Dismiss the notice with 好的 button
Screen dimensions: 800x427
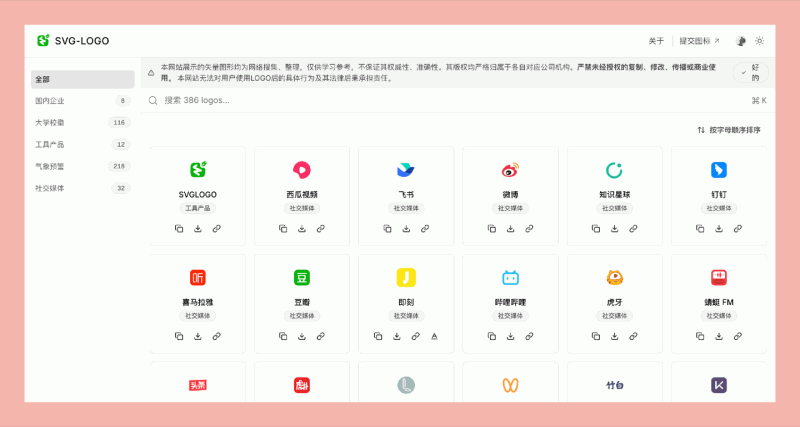[751, 72]
